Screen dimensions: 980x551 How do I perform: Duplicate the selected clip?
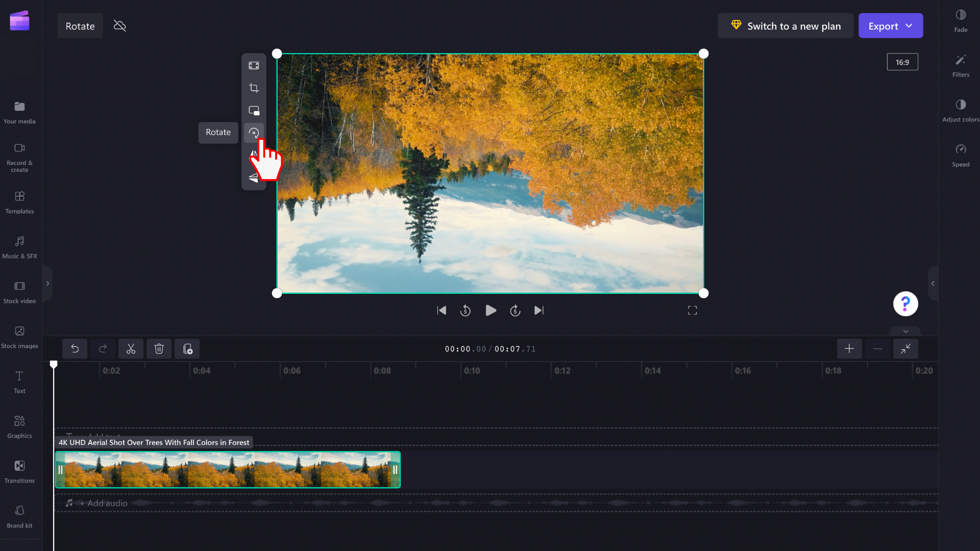(187, 348)
